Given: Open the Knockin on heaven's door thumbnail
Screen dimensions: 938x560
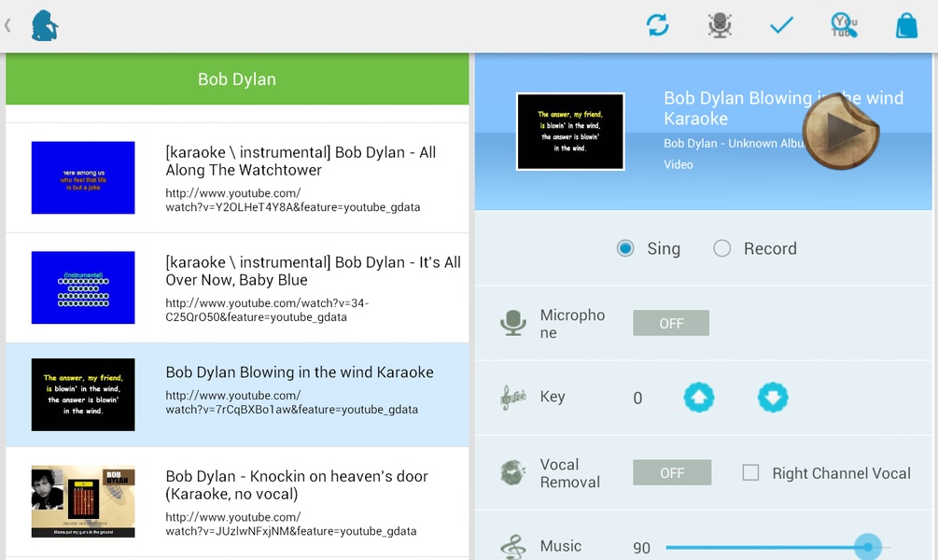Looking at the screenshot, I should pos(83,501).
